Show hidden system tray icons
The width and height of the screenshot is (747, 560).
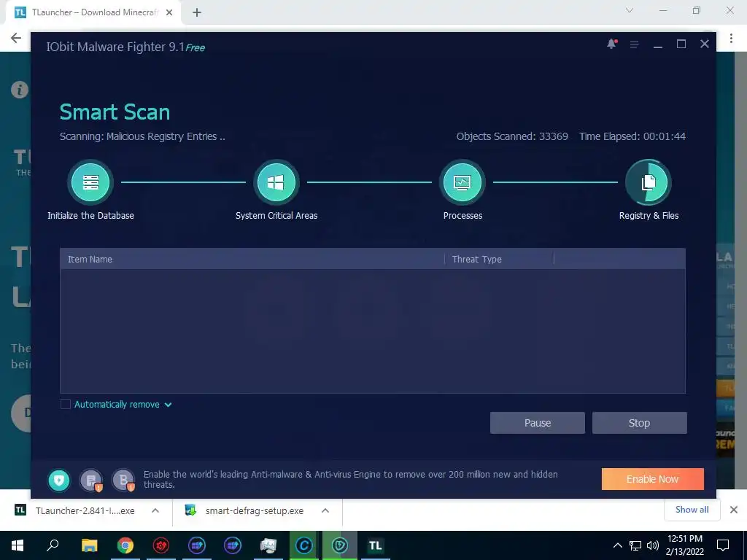point(617,545)
